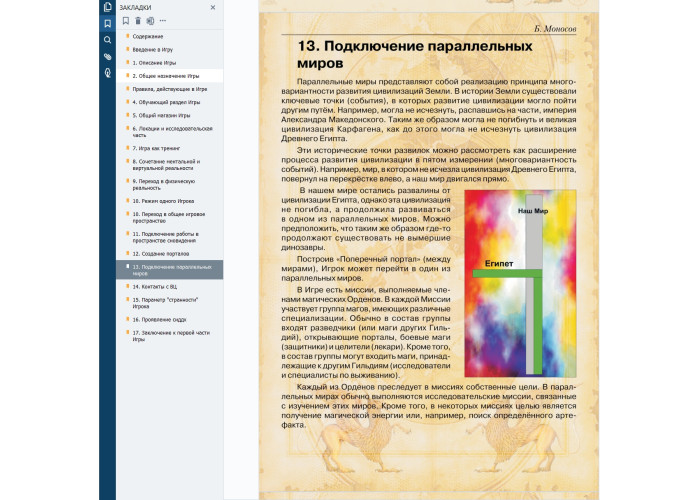Click the add new bookmark icon

point(126,20)
